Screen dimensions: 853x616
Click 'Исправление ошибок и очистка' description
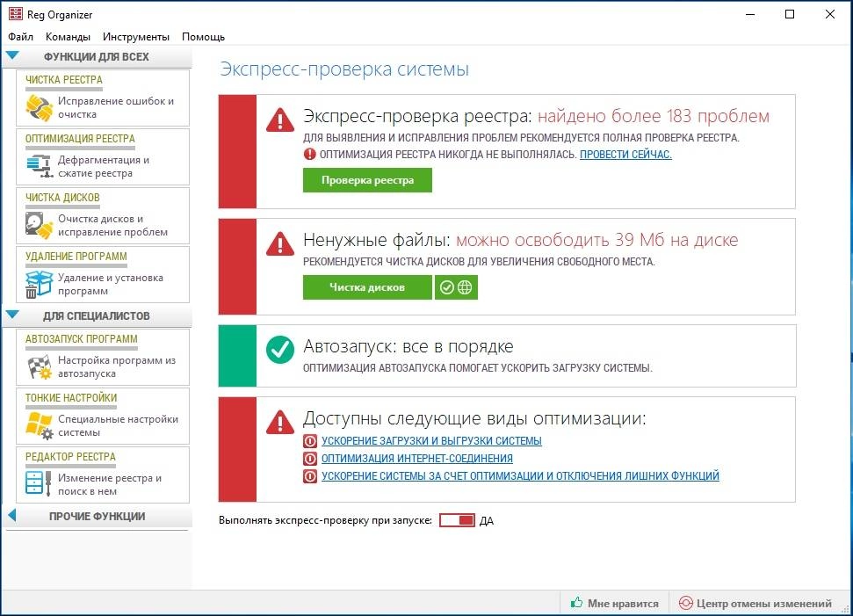116,108
